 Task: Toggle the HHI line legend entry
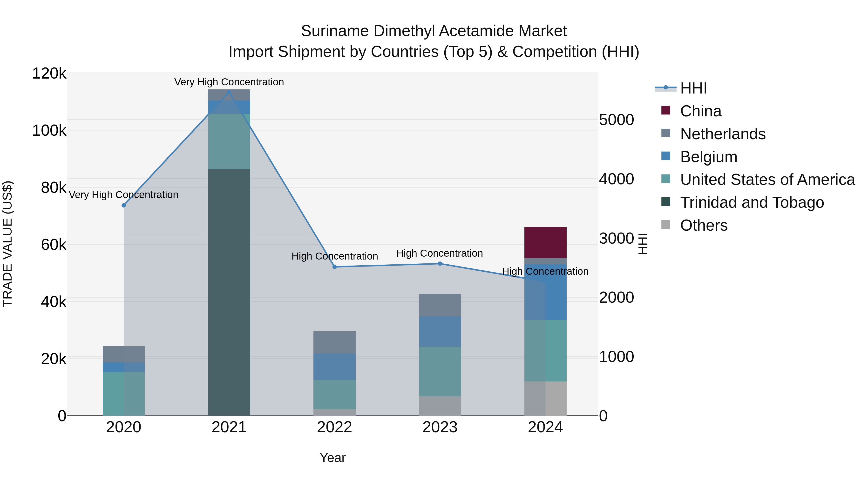point(681,88)
